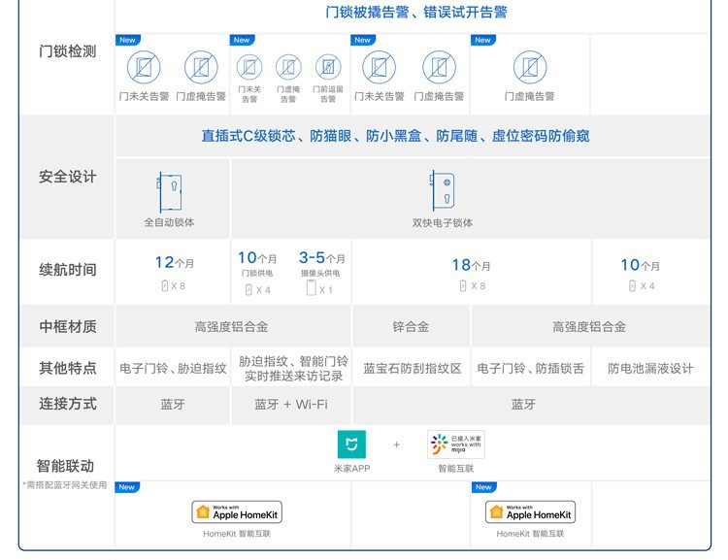Click the battery icon under 12个月
728x560 pixels.
164,285
